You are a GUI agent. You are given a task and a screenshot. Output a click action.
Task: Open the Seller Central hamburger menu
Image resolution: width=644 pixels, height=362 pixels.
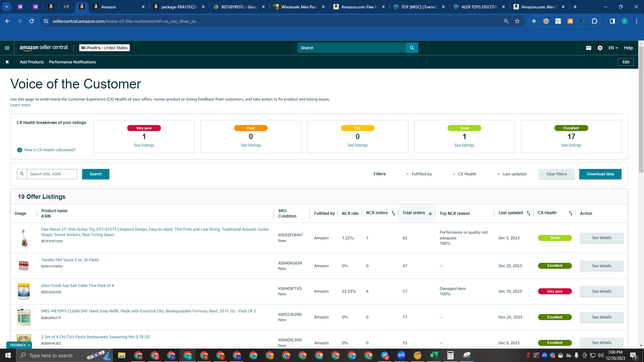(7, 48)
